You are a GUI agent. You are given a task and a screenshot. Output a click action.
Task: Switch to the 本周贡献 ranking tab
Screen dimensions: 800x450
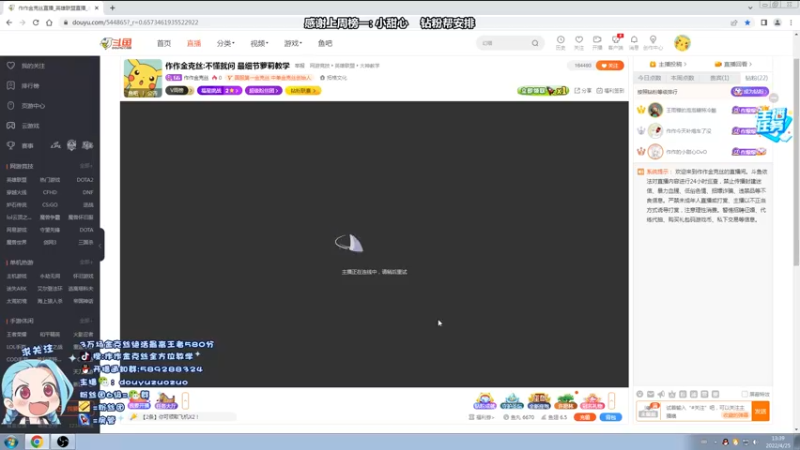point(683,78)
